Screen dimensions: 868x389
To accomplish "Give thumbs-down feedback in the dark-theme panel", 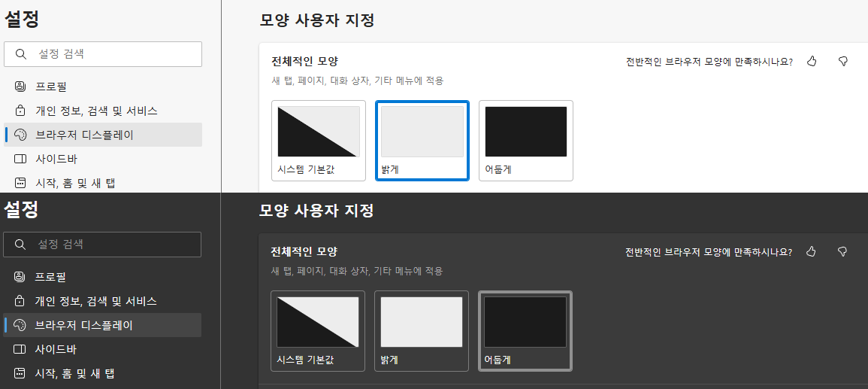I will (842, 251).
